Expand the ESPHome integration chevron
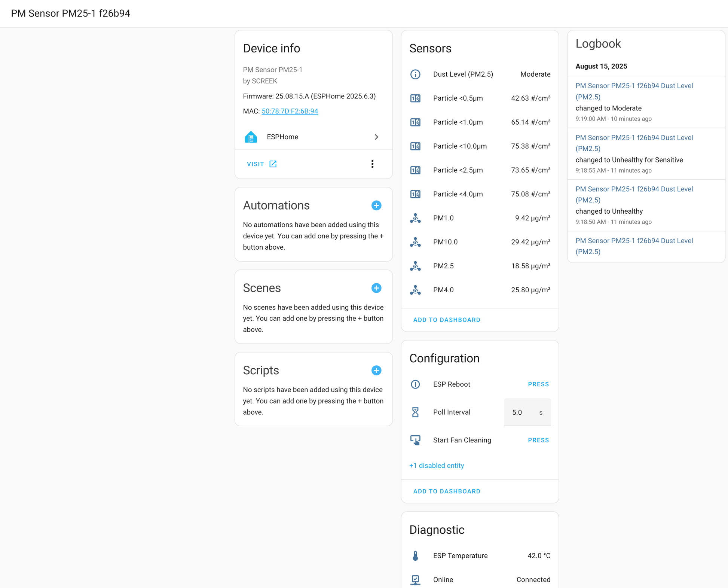The width and height of the screenshot is (728, 588). click(376, 137)
